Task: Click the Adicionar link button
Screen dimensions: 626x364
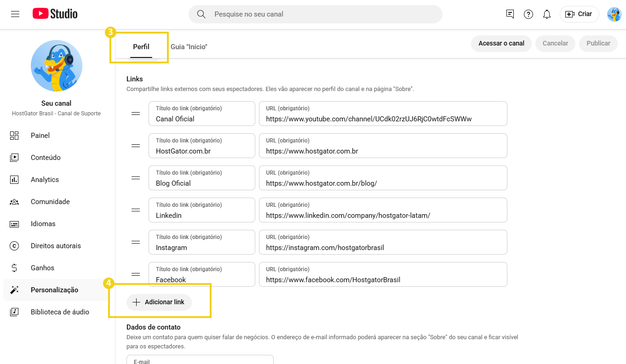Action: (x=159, y=302)
